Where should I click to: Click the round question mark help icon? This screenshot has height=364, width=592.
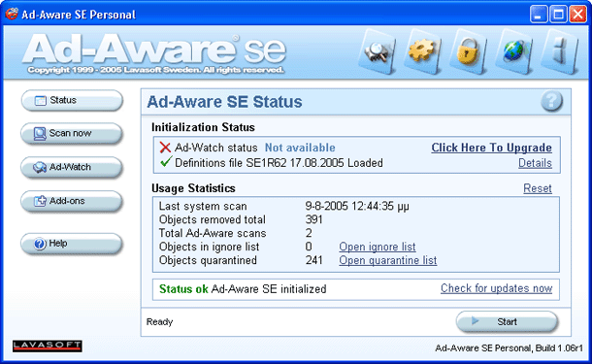point(551,101)
